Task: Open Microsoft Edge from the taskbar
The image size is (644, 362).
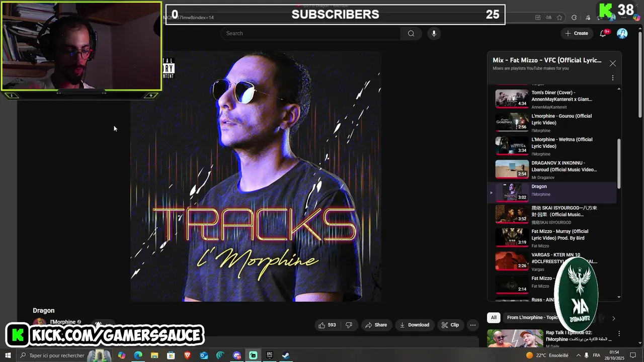Action: click(138, 355)
